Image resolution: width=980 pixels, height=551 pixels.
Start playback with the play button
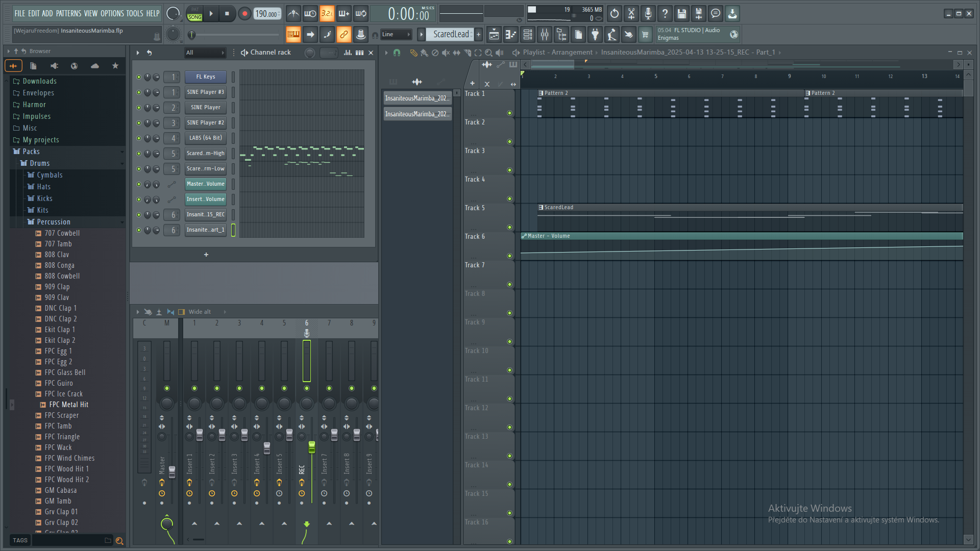coord(211,14)
